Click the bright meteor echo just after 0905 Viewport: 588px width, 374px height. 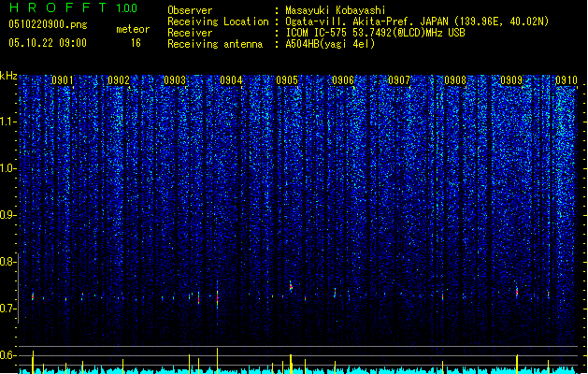(291, 286)
